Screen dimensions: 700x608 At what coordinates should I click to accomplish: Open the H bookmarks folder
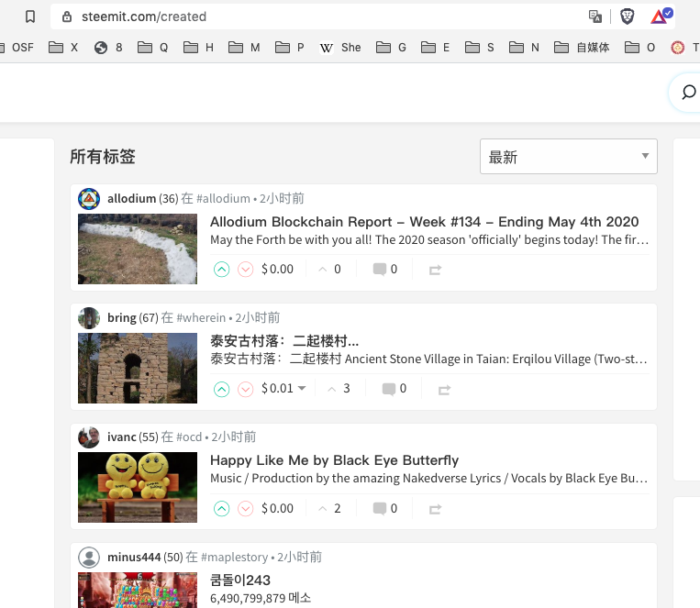(x=198, y=48)
